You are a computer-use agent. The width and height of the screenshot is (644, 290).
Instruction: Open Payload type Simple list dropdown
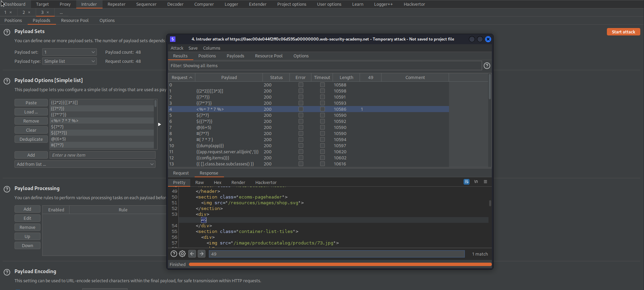pyautogui.click(x=69, y=61)
